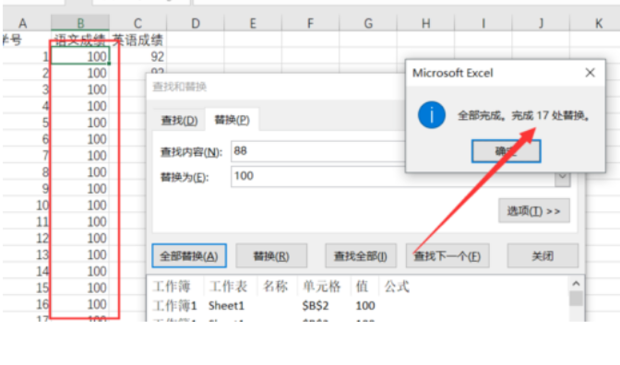620x365 pixels.
Task: Select column E header
Action: click(253, 23)
